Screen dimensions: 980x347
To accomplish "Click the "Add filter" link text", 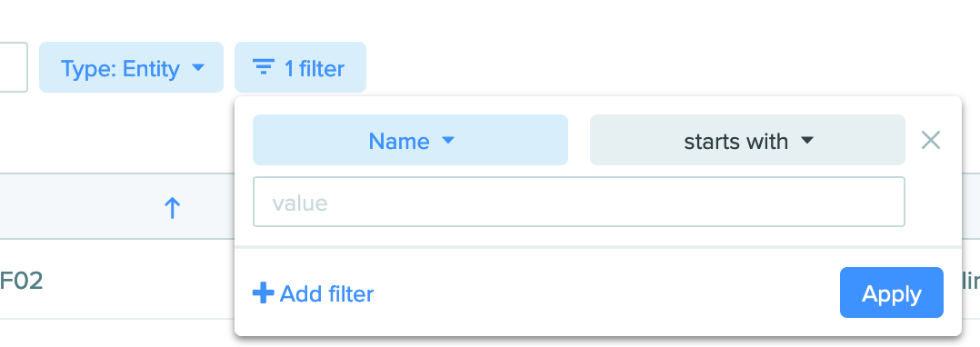I will click(x=326, y=293).
